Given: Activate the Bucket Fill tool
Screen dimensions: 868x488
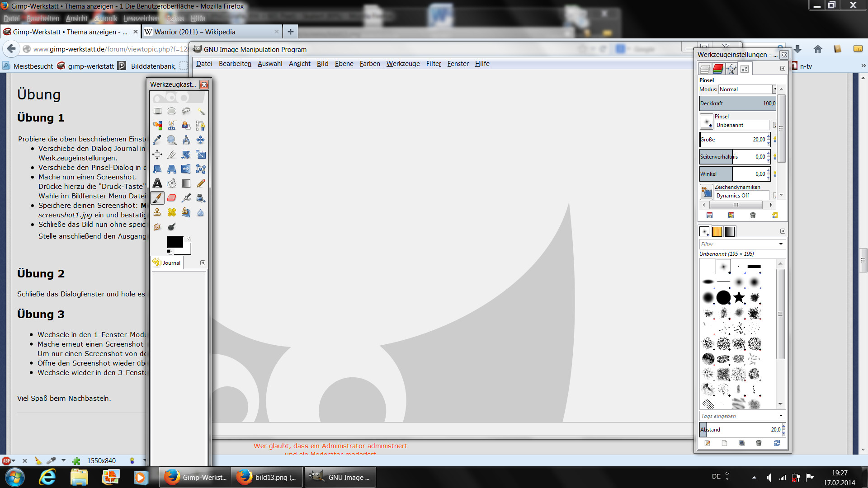Looking at the screenshot, I should pyautogui.click(x=172, y=183).
